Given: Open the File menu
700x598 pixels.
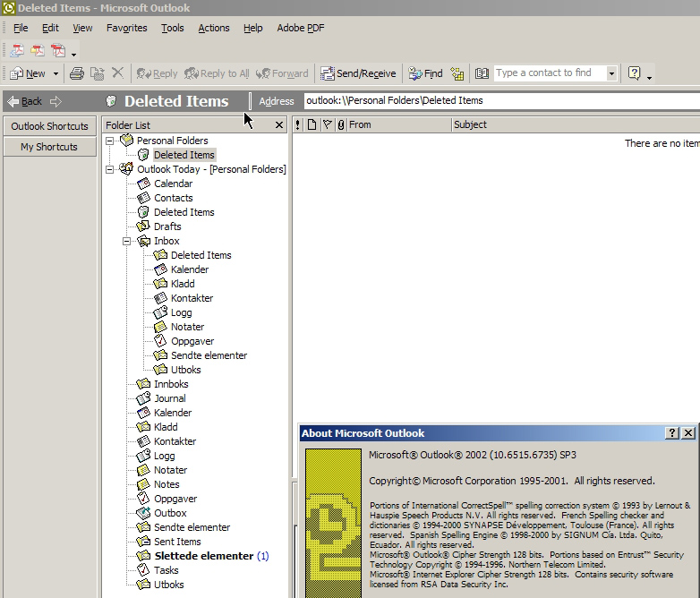Looking at the screenshot, I should tap(21, 28).
